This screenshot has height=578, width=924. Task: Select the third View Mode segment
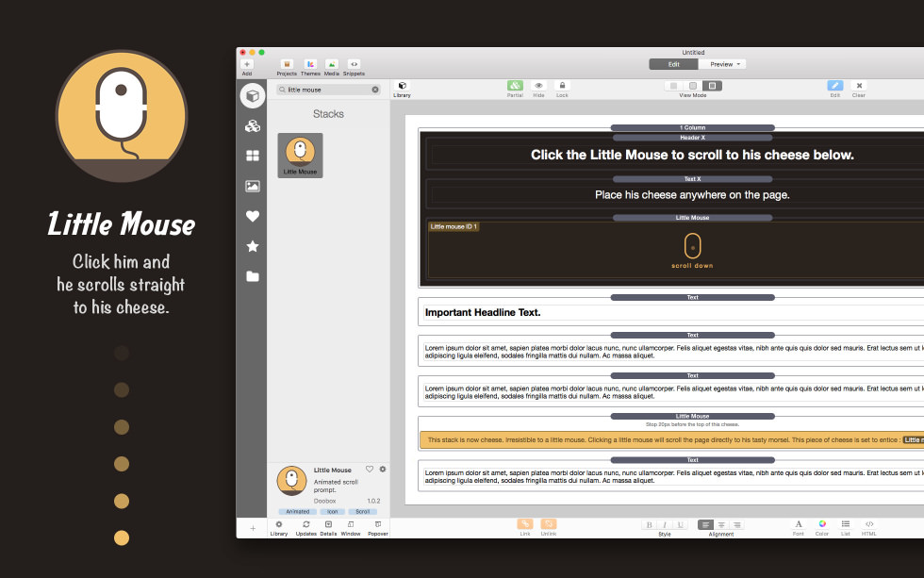click(712, 86)
